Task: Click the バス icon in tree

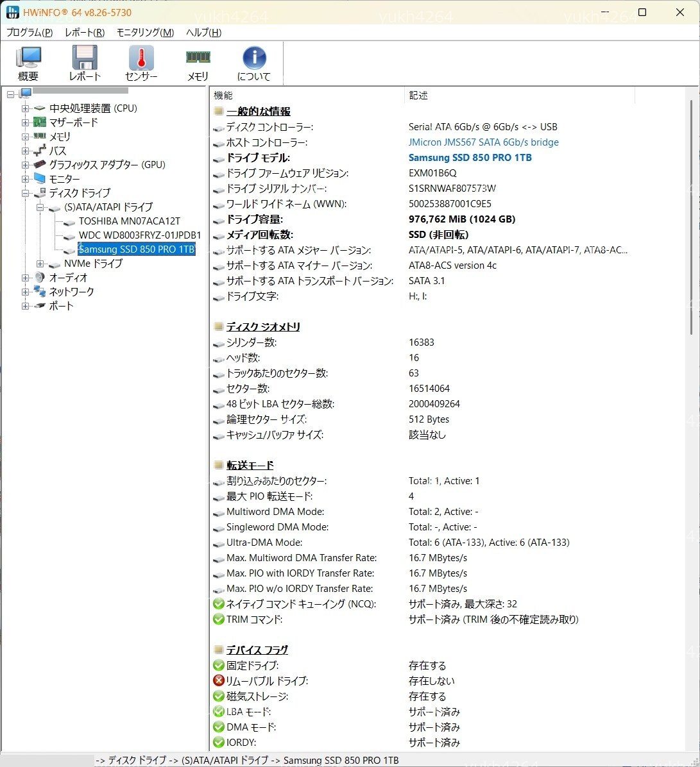Action: coord(40,151)
